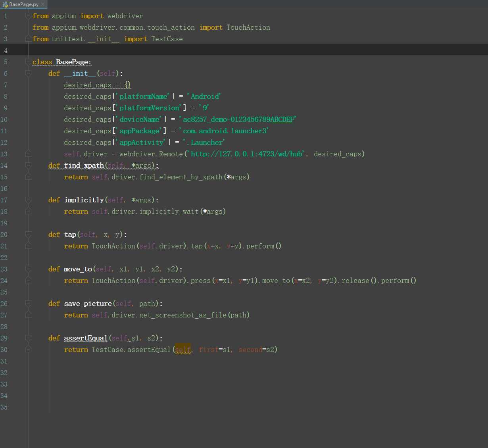
Task: Click the 'ac8257_demo-0123456789ABCDEF' string
Action: (x=238, y=119)
